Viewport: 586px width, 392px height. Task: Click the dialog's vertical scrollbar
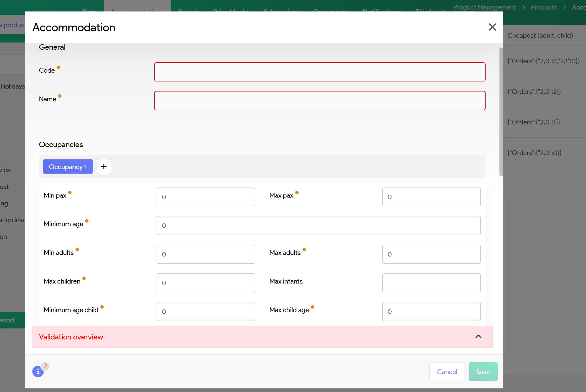click(501, 112)
